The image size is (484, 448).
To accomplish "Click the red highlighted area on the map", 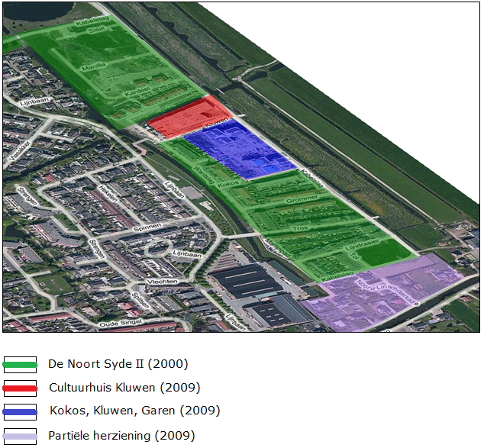I will point(186,117).
